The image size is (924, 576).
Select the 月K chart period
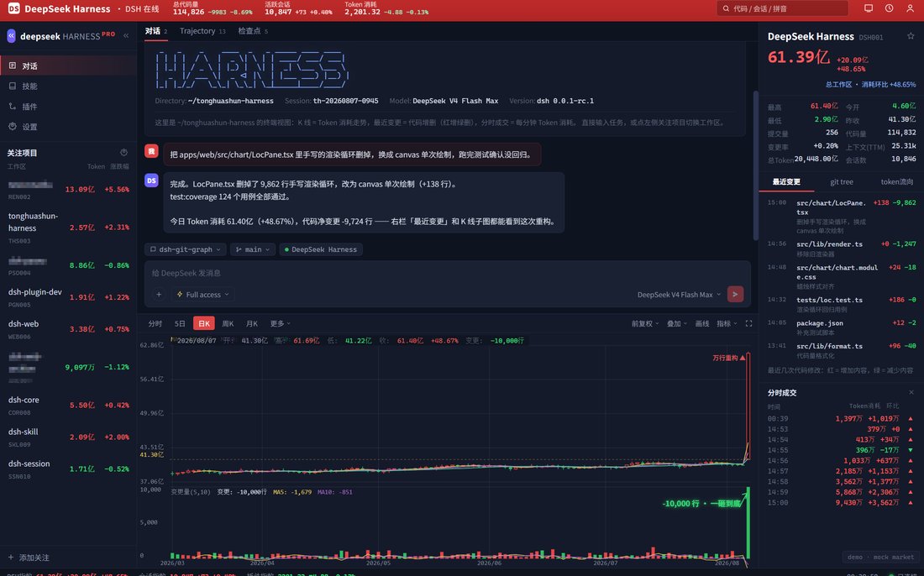click(x=252, y=323)
